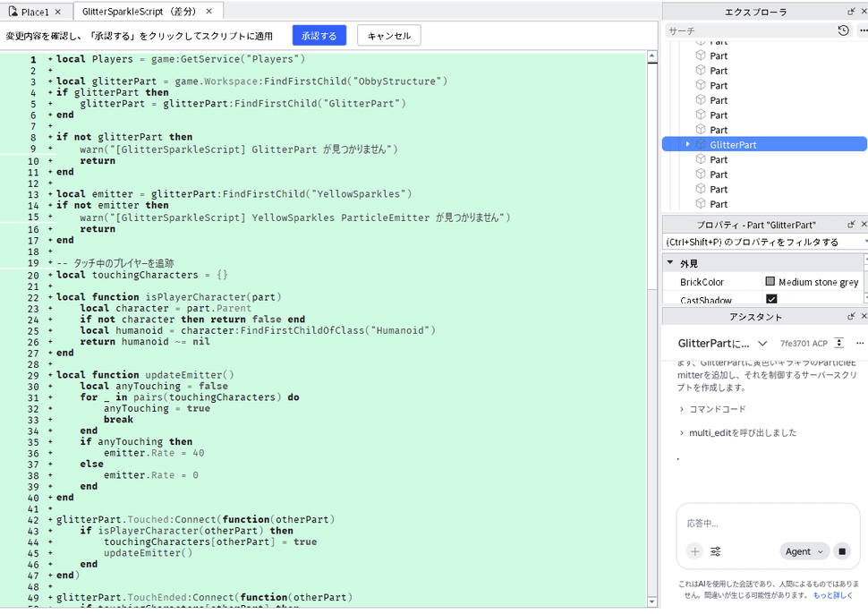Select the GlitterSparkleScript (差分) tab
868x614 pixels.
tap(139, 11)
